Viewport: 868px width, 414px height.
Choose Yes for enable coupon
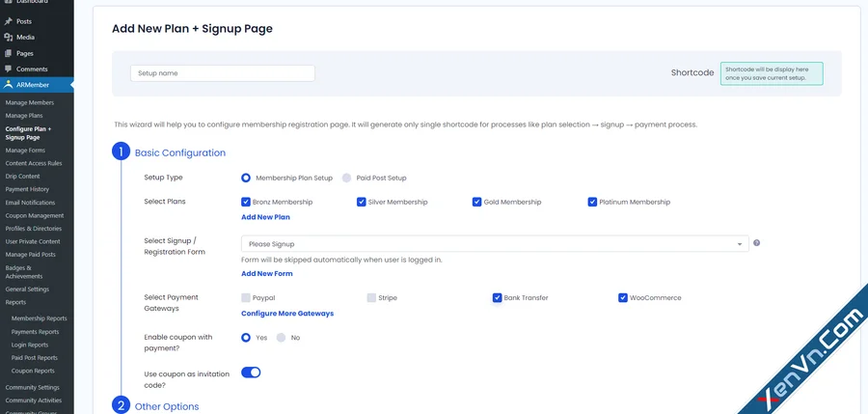pyautogui.click(x=246, y=338)
